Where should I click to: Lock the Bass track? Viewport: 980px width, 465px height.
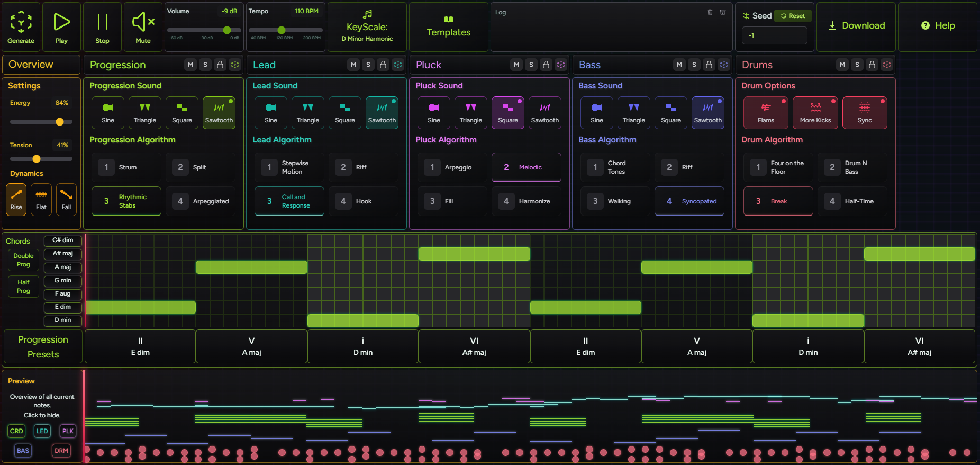(x=709, y=65)
